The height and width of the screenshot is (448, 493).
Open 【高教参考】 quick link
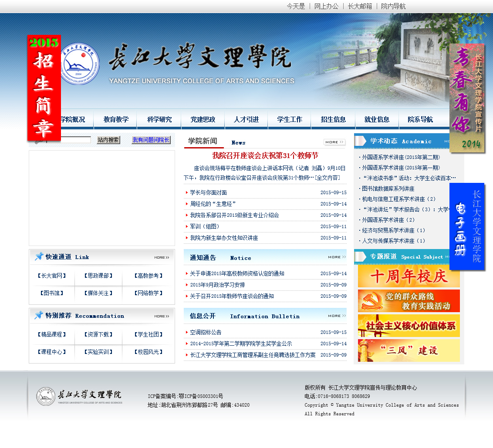(149, 276)
